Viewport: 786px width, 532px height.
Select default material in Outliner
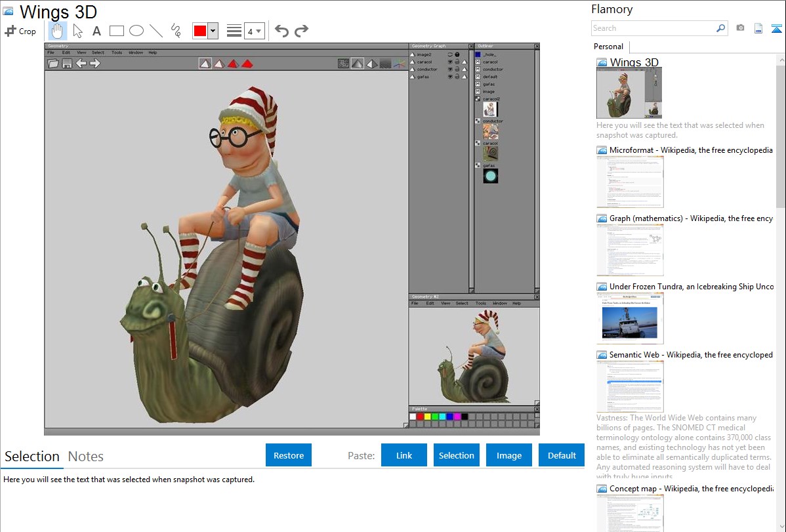pyautogui.click(x=489, y=77)
